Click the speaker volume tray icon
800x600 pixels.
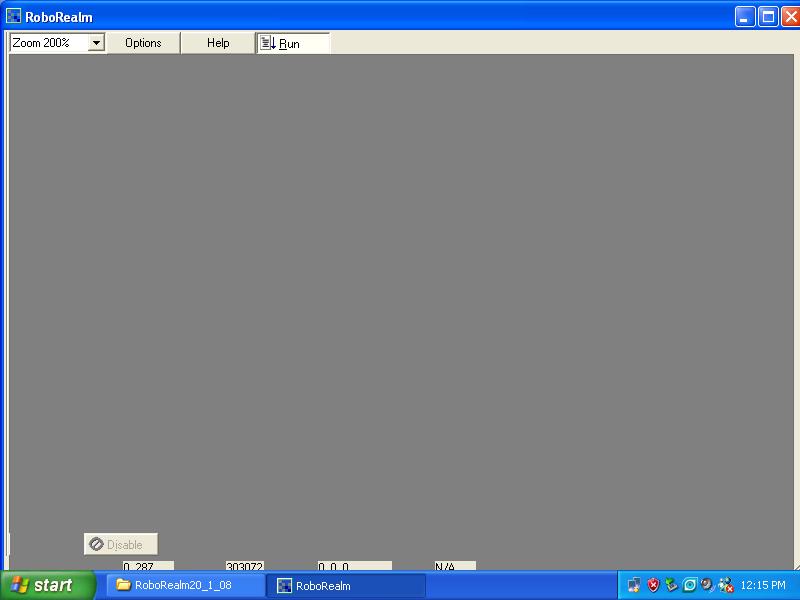click(x=707, y=585)
